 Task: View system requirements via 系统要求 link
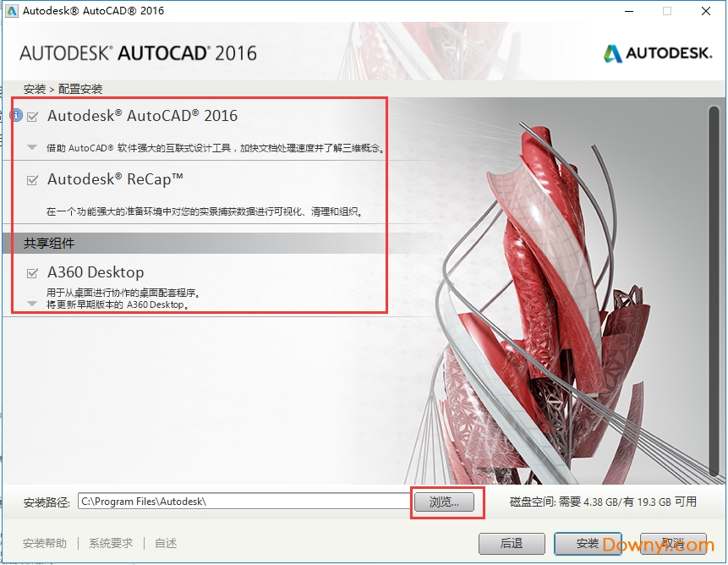[x=110, y=543]
